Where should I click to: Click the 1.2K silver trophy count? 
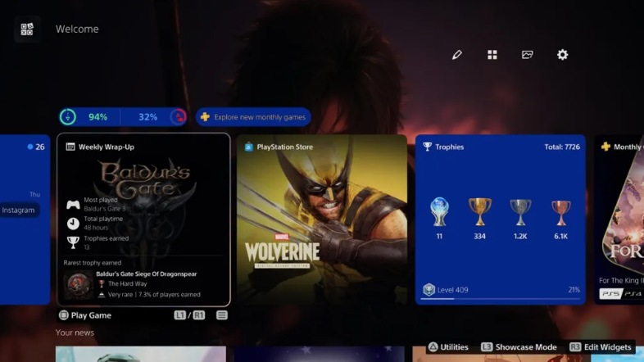click(520, 237)
